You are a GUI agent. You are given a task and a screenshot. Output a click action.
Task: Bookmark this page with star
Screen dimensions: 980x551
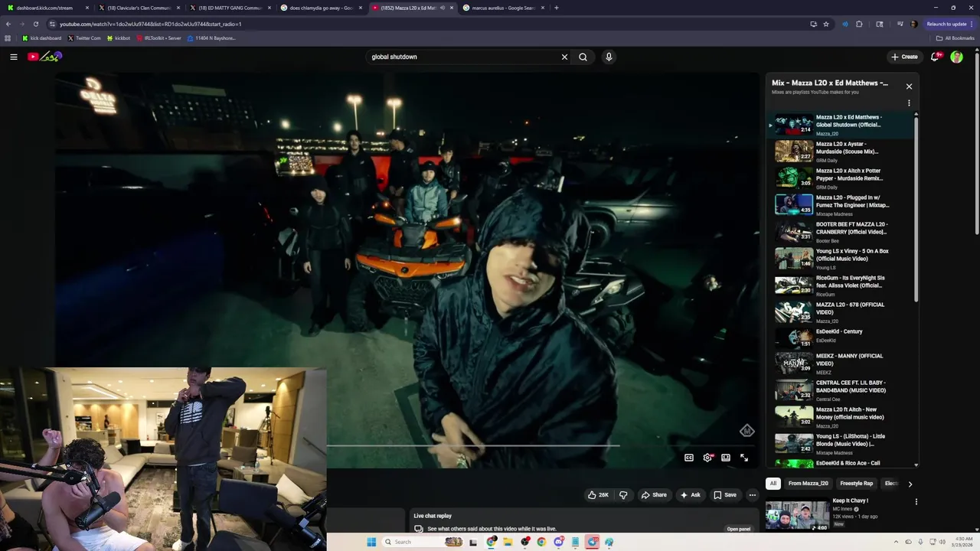click(826, 24)
